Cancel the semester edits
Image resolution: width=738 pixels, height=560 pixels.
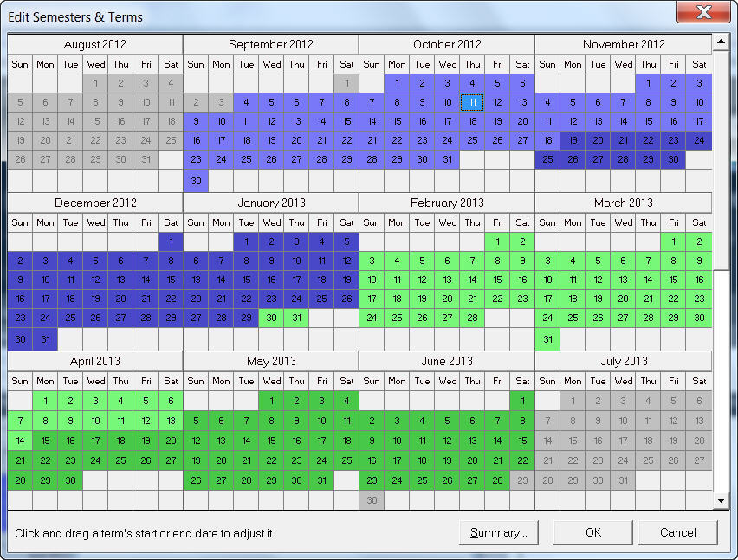pos(677,532)
